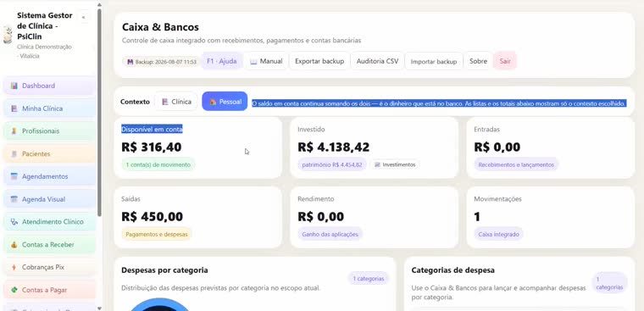Go to Contas a Receber

(50, 244)
